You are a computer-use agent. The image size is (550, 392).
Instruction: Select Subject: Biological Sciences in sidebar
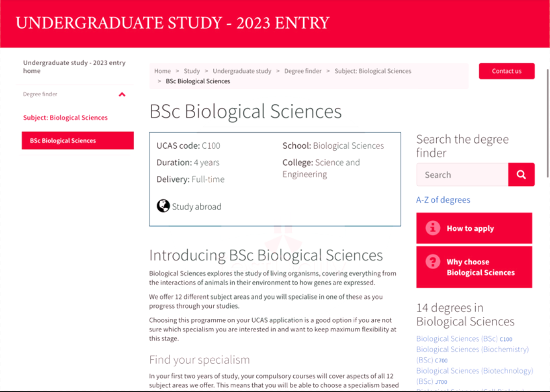65,118
